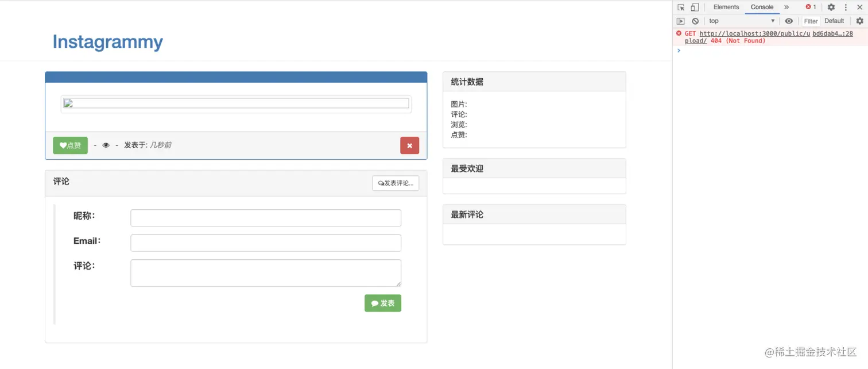Switch to the Console tab
Viewport: 868px width, 369px height.
click(762, 7)
